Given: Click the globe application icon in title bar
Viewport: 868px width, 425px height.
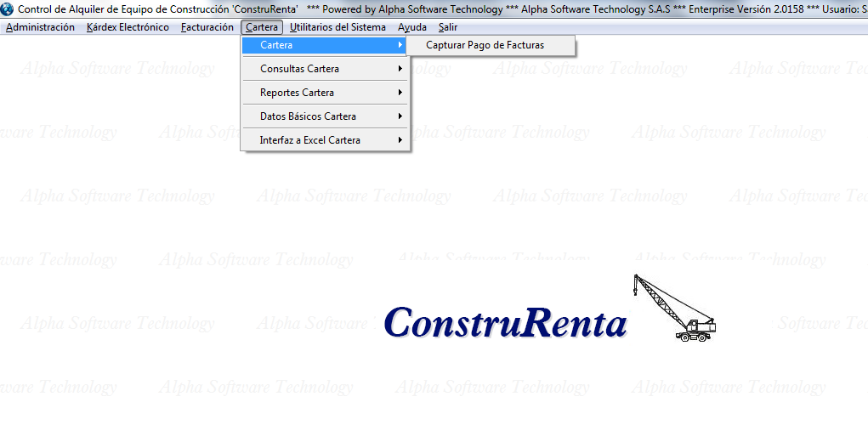Looking at the screenshot, I should click(8, 8).
